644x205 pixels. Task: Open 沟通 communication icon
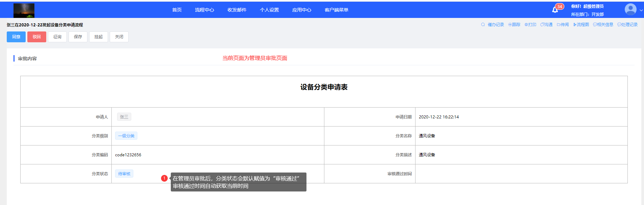(x=542, y=25)
